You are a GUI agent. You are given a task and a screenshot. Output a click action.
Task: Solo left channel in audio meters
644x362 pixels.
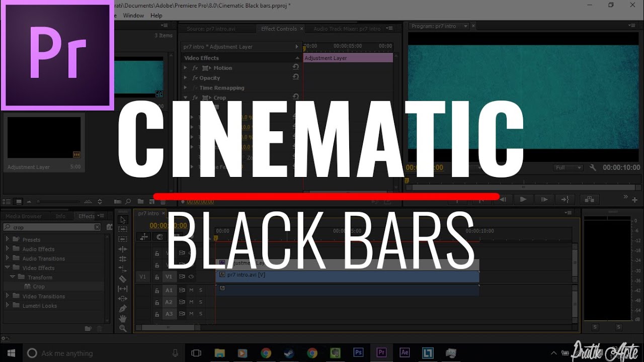[x=595, y=327]
